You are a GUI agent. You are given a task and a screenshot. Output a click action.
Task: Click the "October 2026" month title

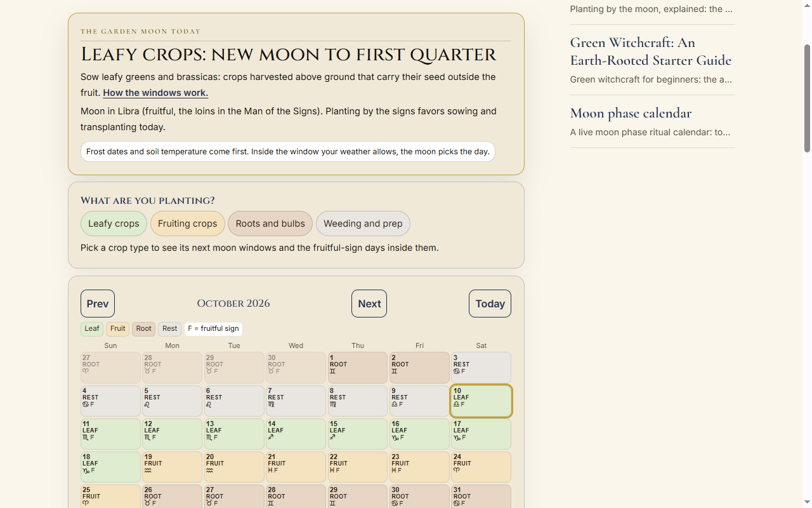[233, 304]
